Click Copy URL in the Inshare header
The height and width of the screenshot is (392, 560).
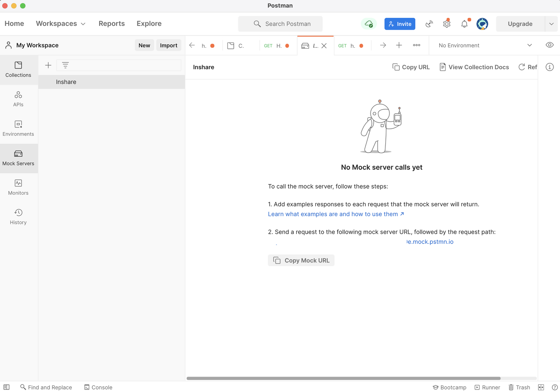coord(411,67)
